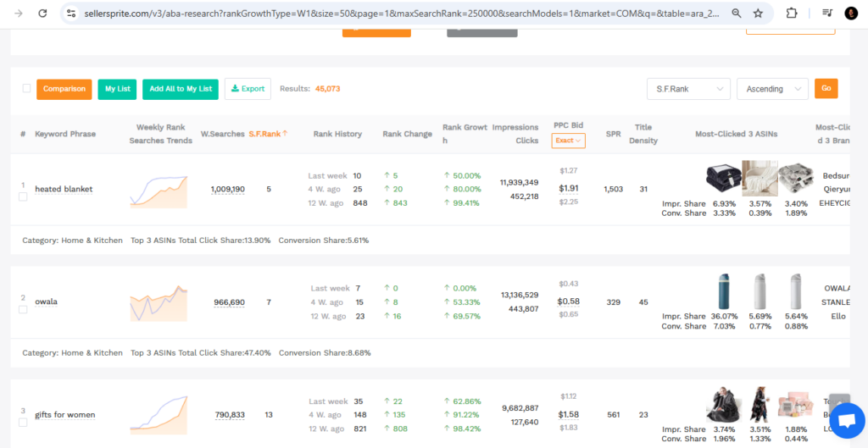Open the PPC Bid Exact dropdown

pyautogui.click(x=569, y=141)
